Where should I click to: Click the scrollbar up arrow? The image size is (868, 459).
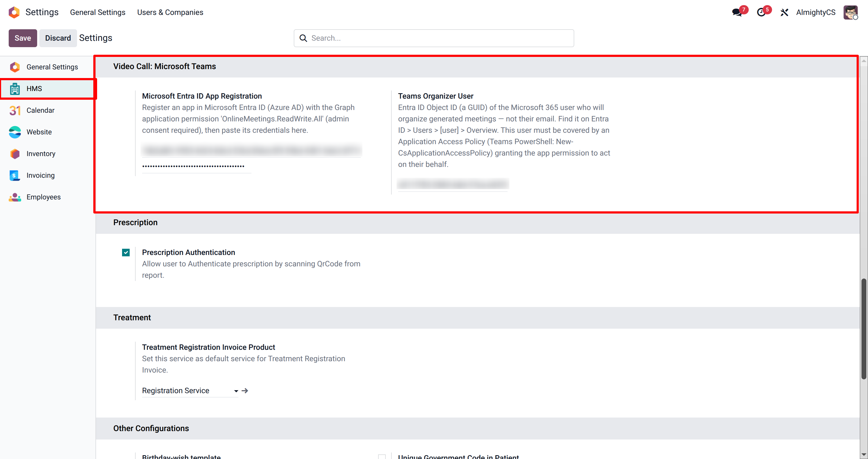click(864, 61)
